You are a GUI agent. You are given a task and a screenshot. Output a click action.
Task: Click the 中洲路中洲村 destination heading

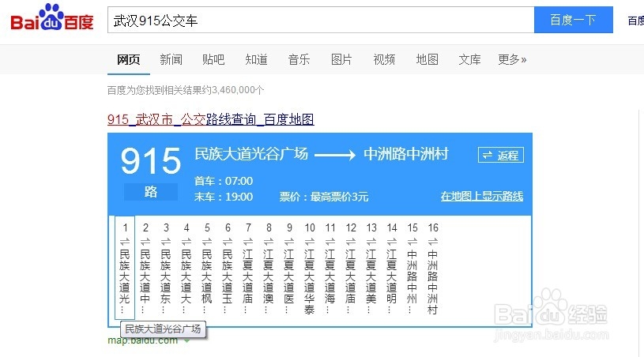406,154
